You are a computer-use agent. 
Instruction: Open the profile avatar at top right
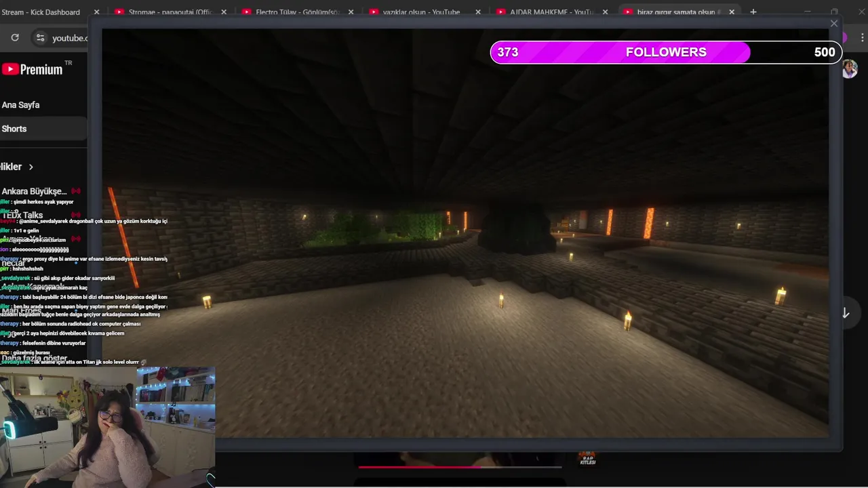click(850, 68)
